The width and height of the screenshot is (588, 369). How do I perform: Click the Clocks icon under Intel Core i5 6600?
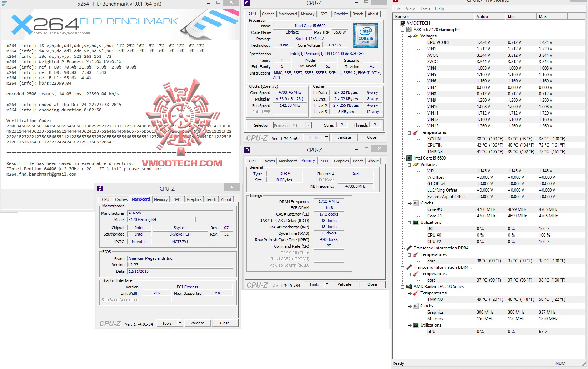click(x=416, y=203)
